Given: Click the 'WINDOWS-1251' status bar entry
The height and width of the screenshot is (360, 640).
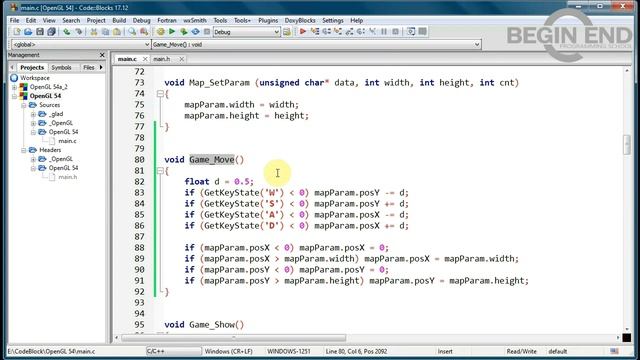Looking at the screenshot, I should point(289,351).
